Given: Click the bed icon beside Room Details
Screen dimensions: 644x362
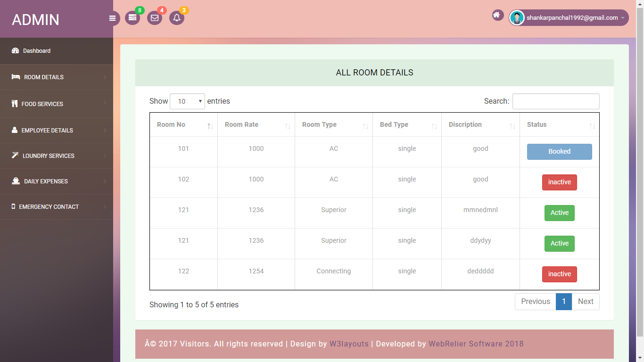Looking at the screenshot, I should coord(16,77).
